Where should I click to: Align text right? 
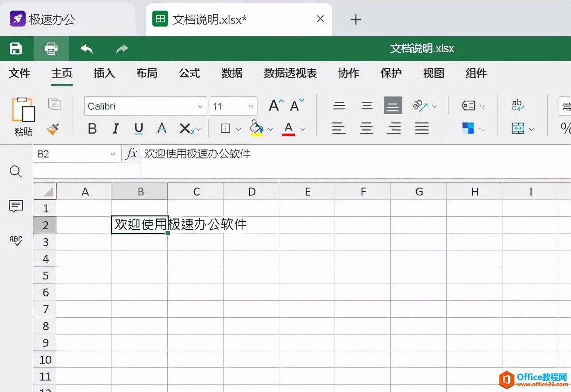394,129
